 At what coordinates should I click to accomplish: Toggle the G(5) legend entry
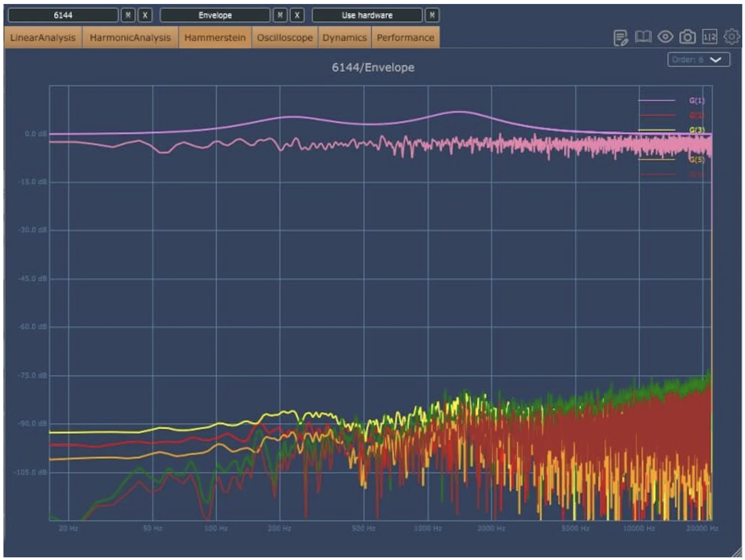671,159
